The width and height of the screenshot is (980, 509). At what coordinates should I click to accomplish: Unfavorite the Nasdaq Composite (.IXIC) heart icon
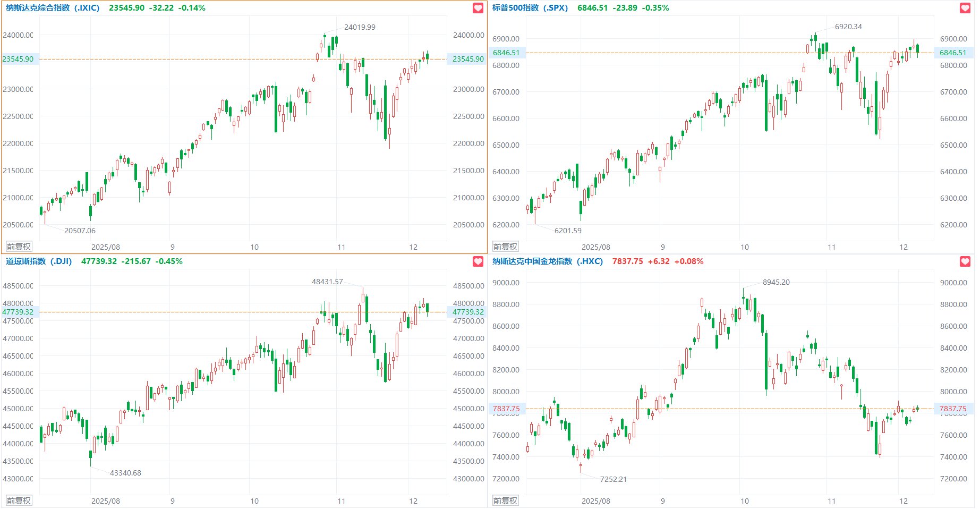[478, 8]
